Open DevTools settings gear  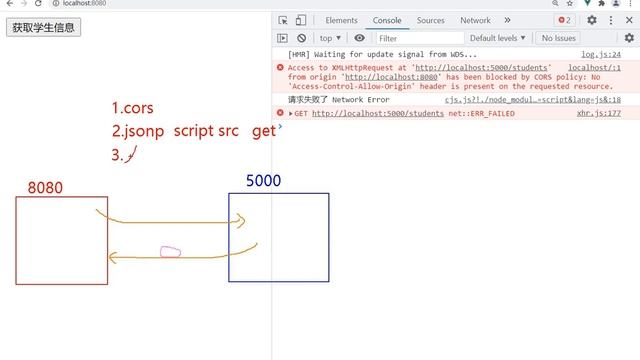point(592,20)
